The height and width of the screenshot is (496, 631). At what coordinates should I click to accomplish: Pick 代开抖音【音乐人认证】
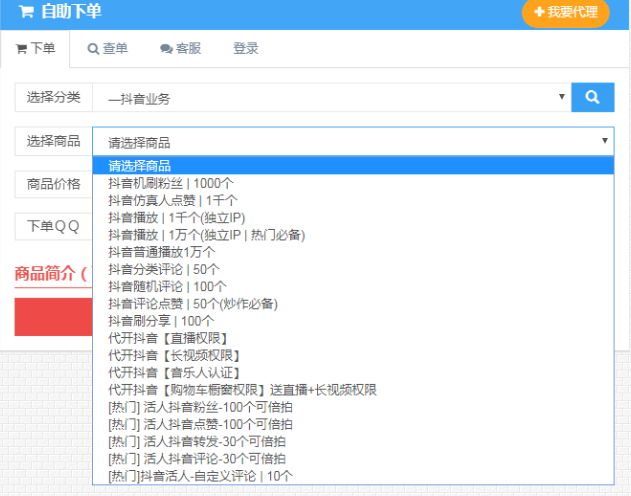(x=353, y=373)
